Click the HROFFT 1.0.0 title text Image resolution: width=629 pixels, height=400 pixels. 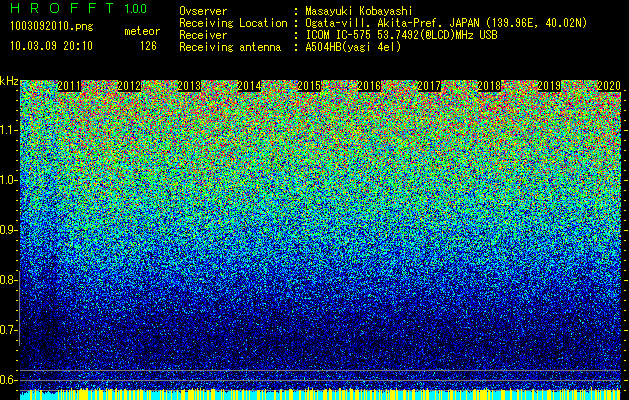click(x=79, y=8)
